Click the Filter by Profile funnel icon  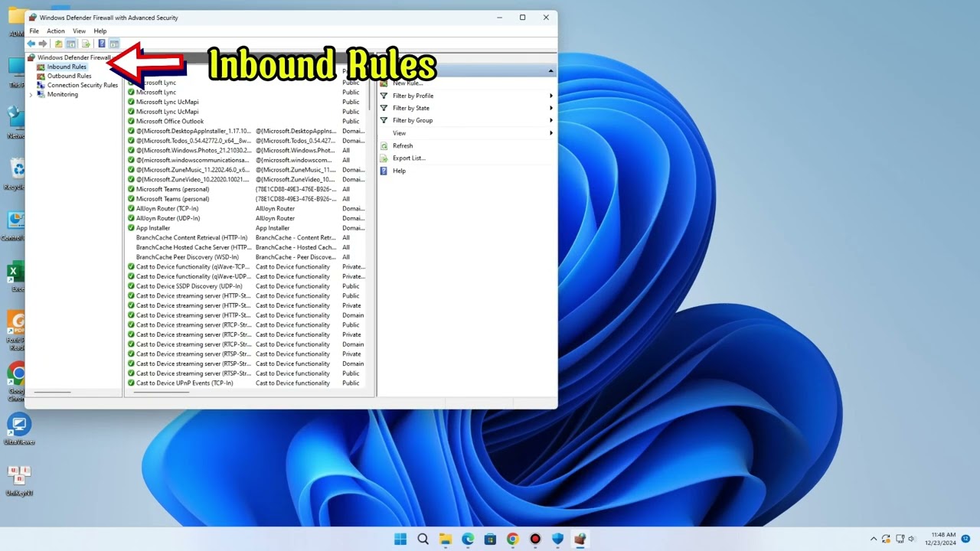point(384,96)
